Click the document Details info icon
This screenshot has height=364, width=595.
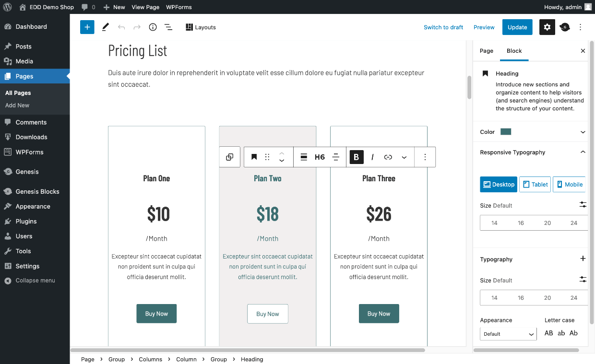pyautogui.click(x=153, y=27)
